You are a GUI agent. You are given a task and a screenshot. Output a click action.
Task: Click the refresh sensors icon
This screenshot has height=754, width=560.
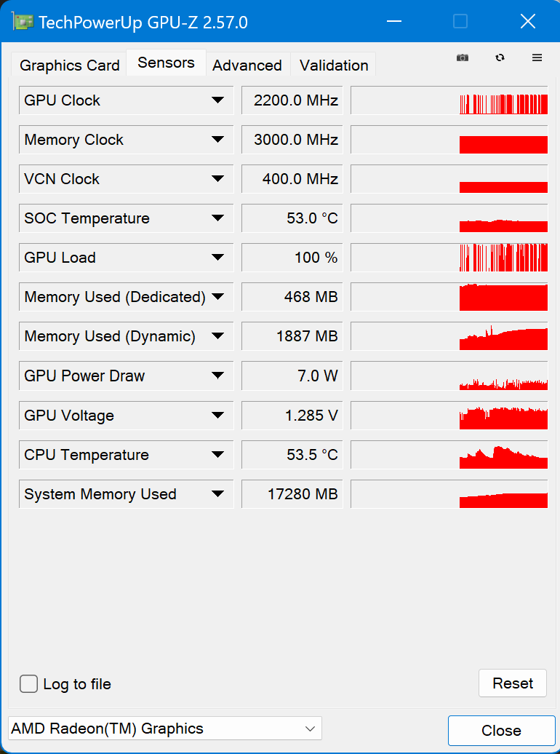pyautogui.click(x=500, y=57)
